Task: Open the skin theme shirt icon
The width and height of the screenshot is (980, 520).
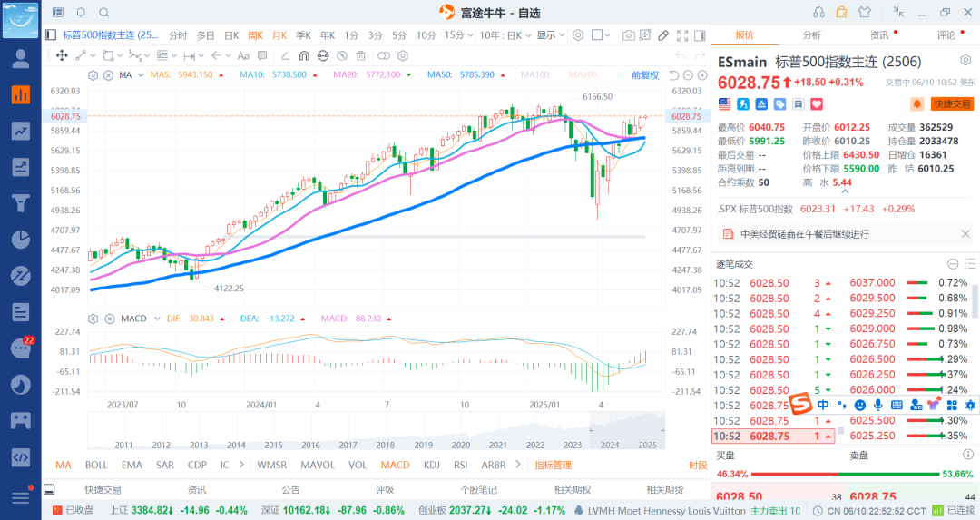Action: 865,12
